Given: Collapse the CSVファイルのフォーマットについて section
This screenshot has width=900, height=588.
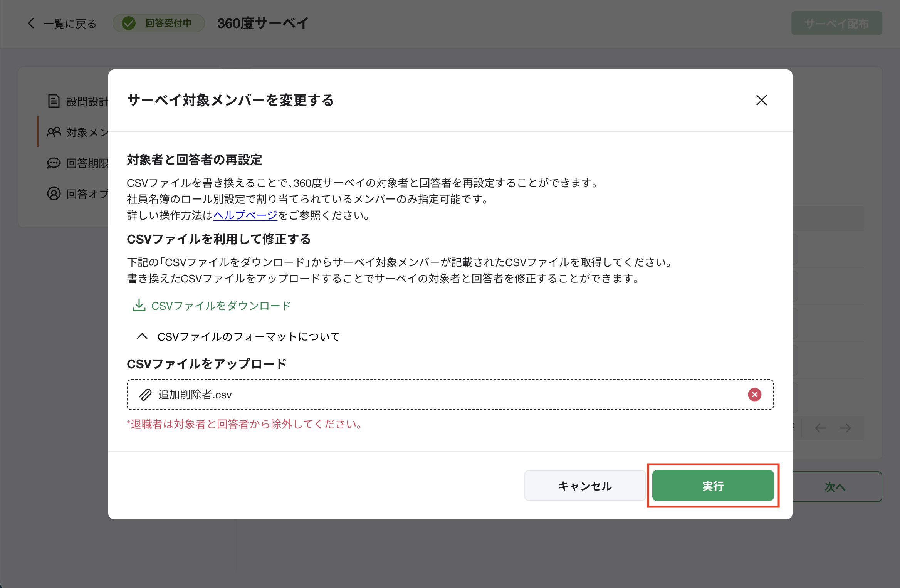Looking at the screenshot, I should tap(142, 336).
